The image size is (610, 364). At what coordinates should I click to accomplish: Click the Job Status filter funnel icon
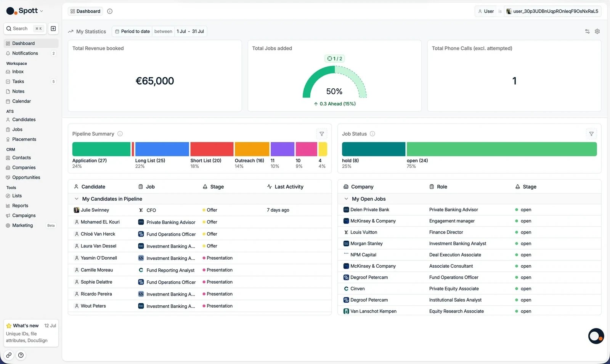591,134
